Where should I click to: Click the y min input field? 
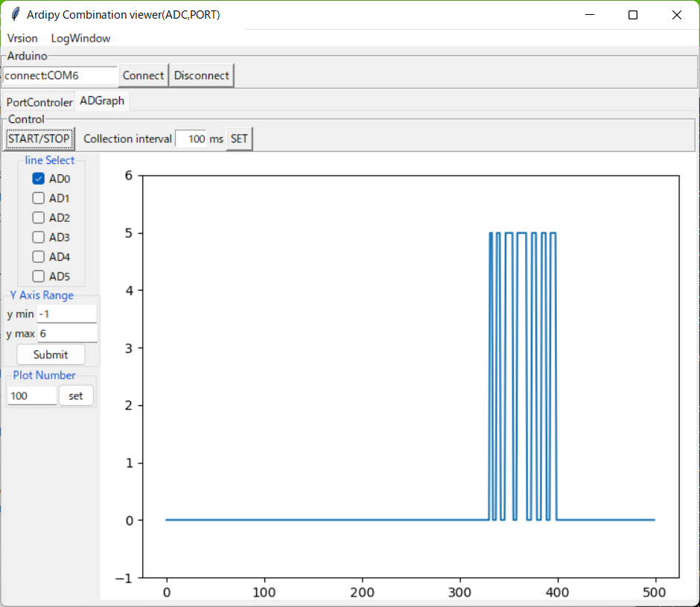click(x=67, y=314)
